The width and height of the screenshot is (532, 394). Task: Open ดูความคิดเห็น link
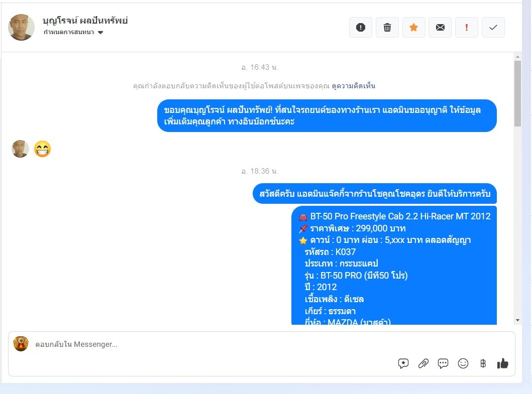[354, 86]
